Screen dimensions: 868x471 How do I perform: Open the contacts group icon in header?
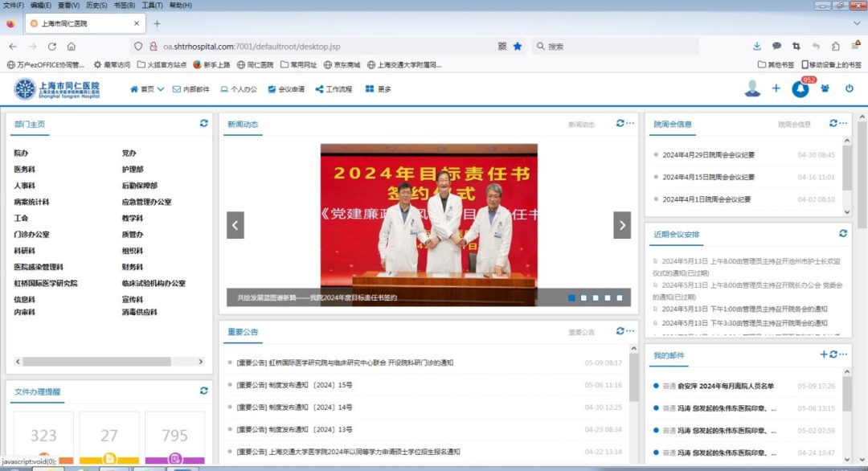825,88
